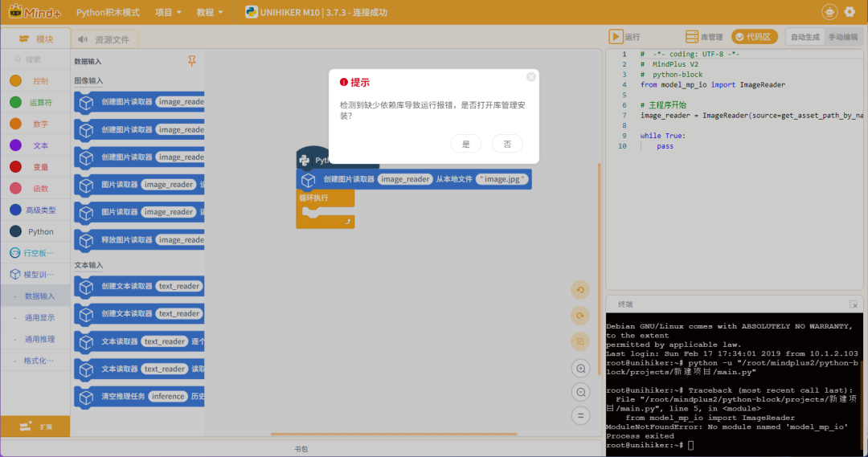Close the 提示 dialog with the X
868x457 pixels.
531,77
